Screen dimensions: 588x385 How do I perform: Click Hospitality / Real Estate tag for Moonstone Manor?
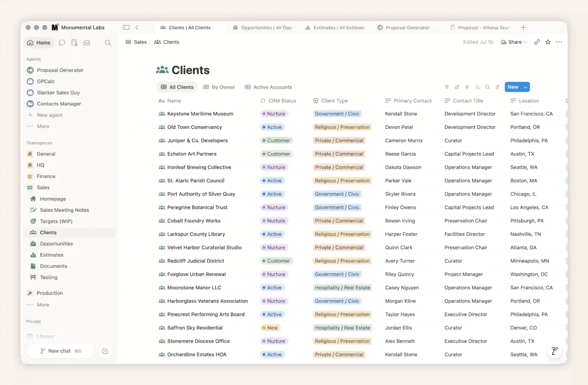click(342, 288)
